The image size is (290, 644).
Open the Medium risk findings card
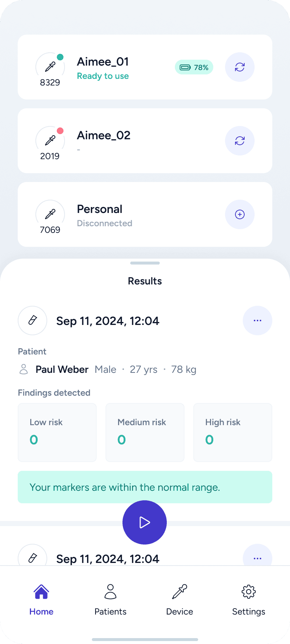coord(145,432)
